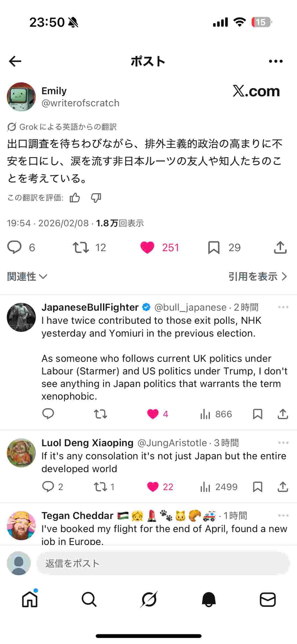Open direct messages envelope icon
Image resolution: width=297 pixels, height=644 pixels.
click(x=267, y=599)
